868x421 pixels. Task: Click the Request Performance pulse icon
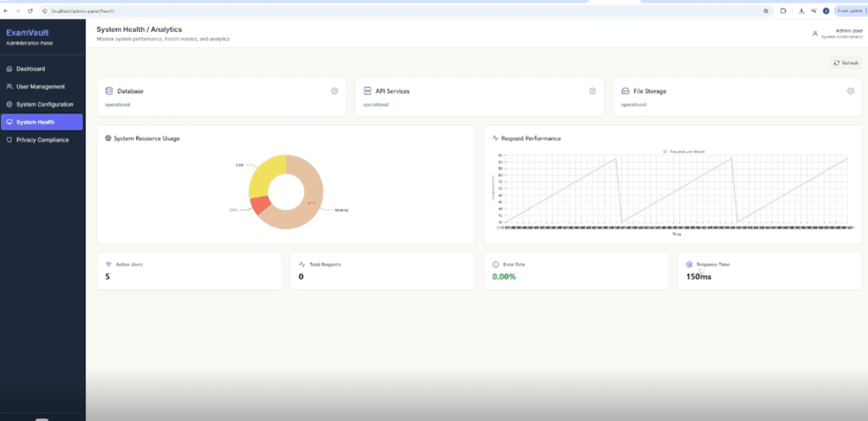(495, 138)
